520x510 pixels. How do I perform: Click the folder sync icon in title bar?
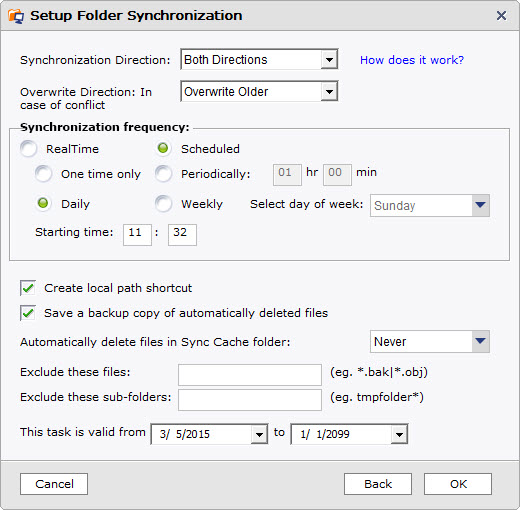[16, 16]
